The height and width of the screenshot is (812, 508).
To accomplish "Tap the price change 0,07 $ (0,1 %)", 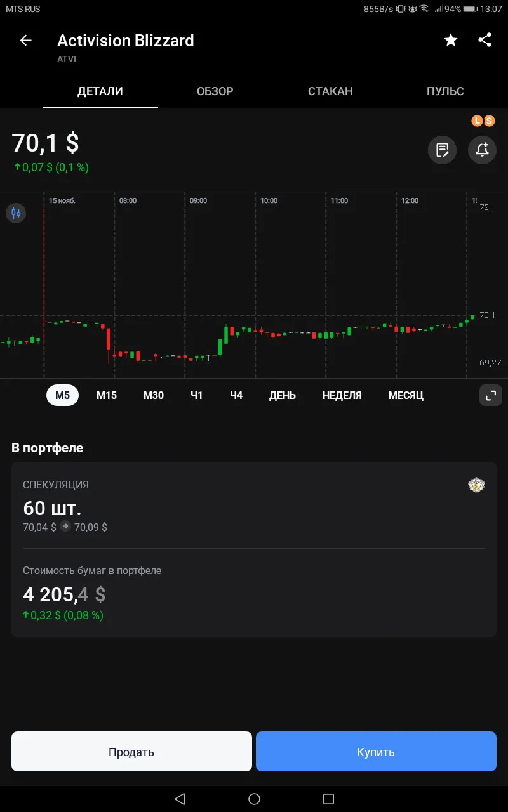I will coord(51,168).
